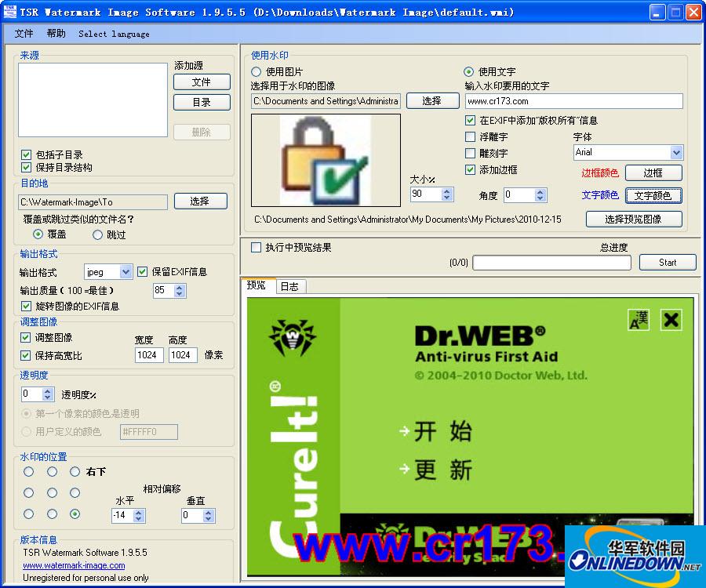
Task: Enable the 执行中预览结果 checkbox
Action: (257, 247)
